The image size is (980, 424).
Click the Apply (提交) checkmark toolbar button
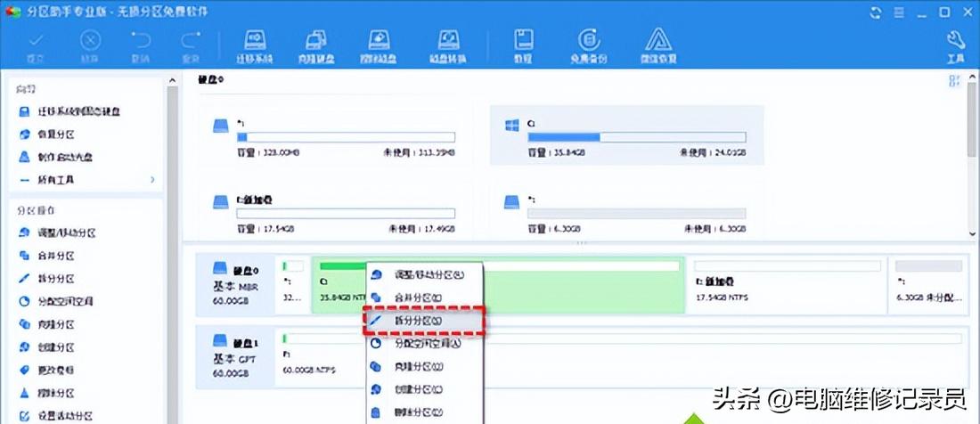point(37,47)
